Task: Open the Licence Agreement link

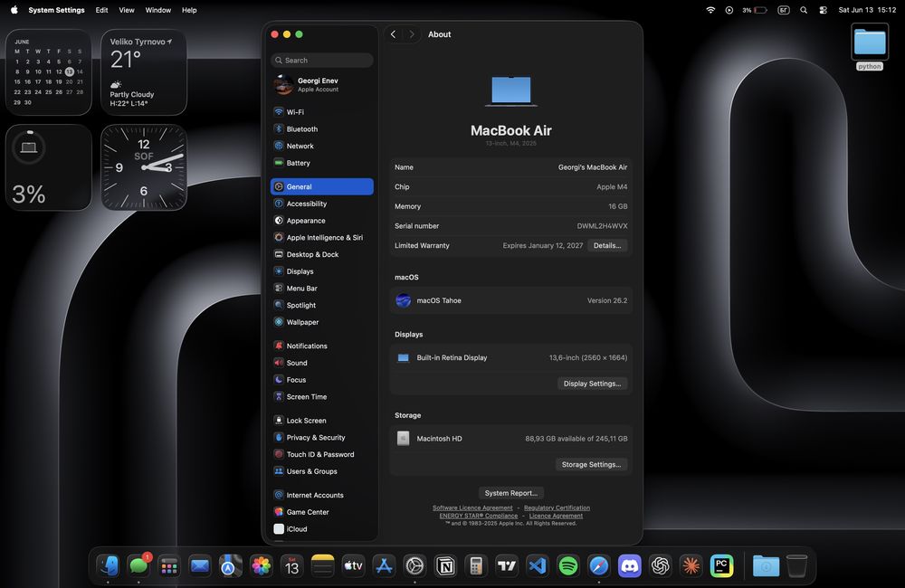Action: [556, 516]
